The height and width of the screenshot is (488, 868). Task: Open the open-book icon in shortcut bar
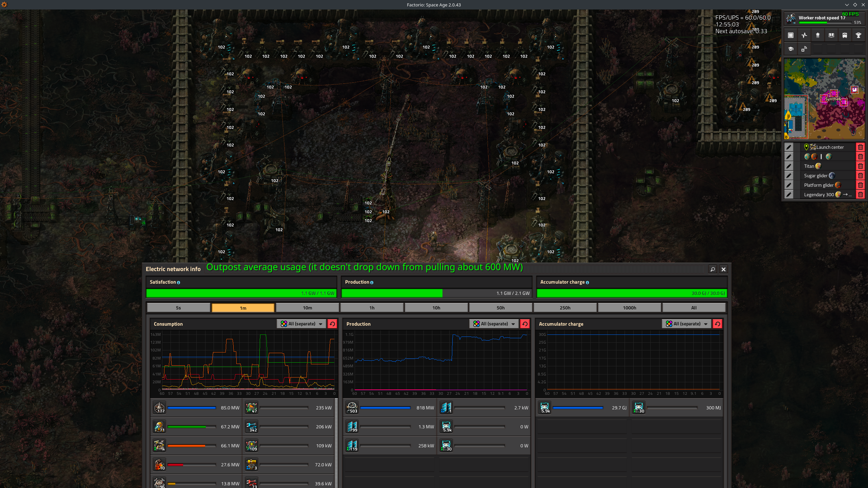pyautogui.click(x=831, y=35)
